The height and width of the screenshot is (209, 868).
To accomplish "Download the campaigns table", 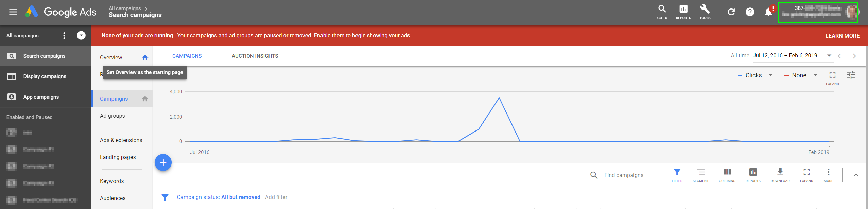I will pos(780,175).
